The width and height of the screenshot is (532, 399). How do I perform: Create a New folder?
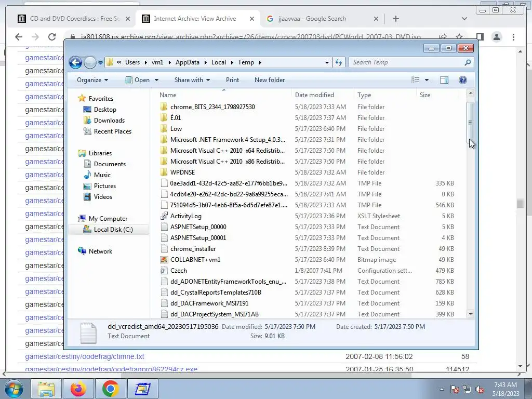coord(270,80)
